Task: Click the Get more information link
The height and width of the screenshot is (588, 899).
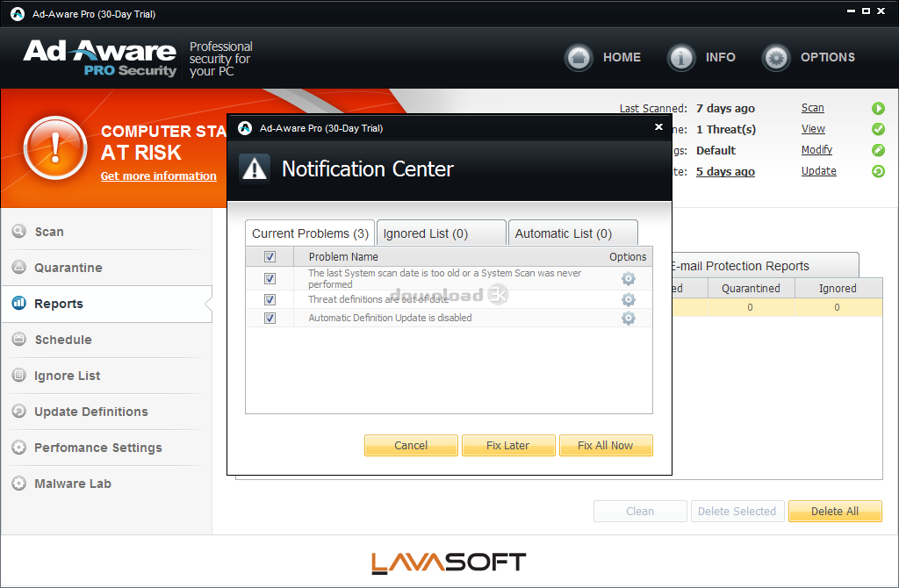Action: pos(158,176)
